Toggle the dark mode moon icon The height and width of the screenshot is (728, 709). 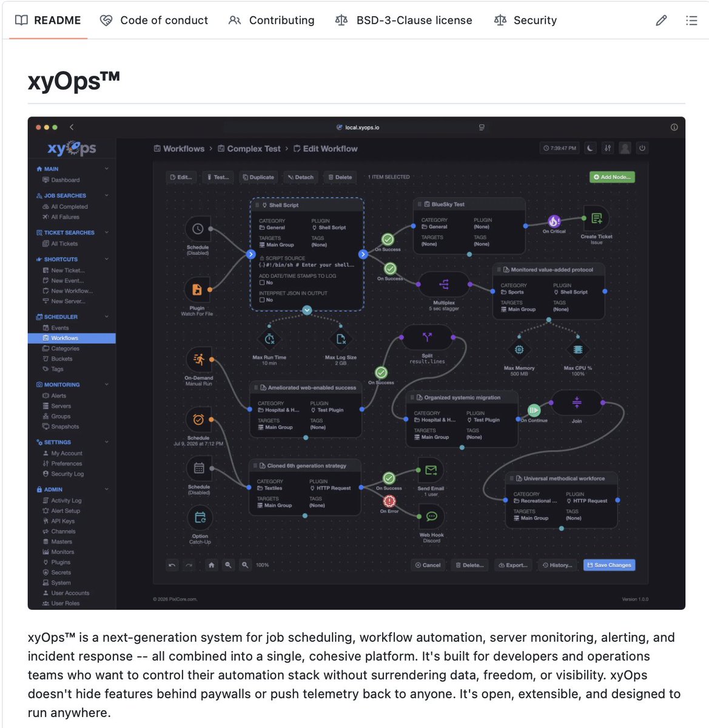coord(590,148)
